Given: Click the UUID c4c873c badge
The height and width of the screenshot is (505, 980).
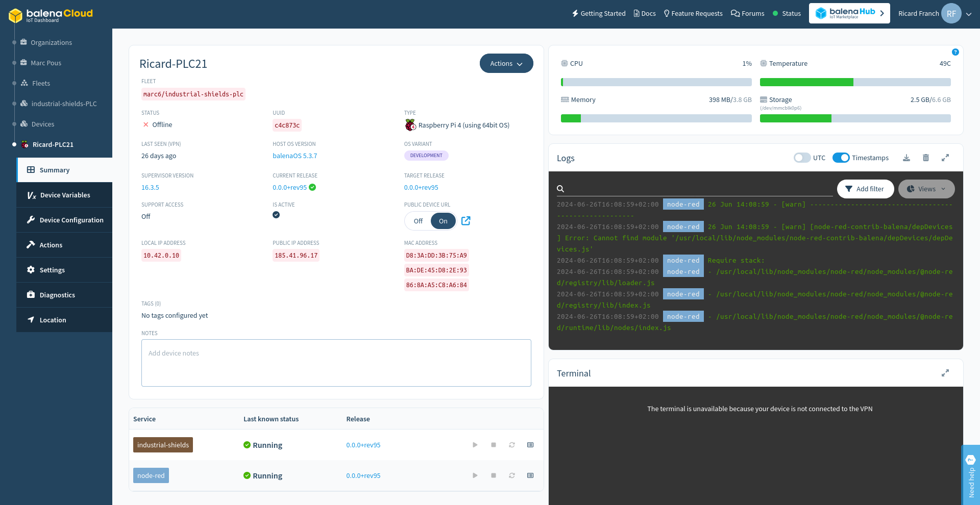Looking at the screenshot, I should click(287, 125).
